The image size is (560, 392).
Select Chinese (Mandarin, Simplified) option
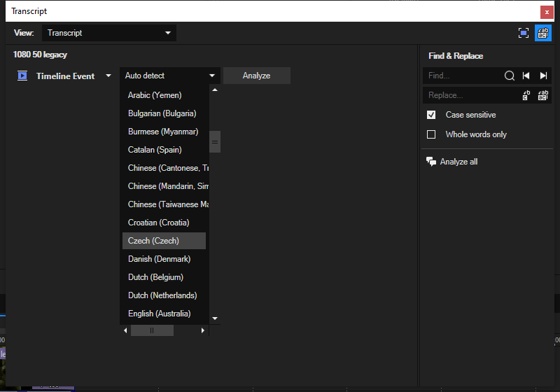click(x=164, y=186)
